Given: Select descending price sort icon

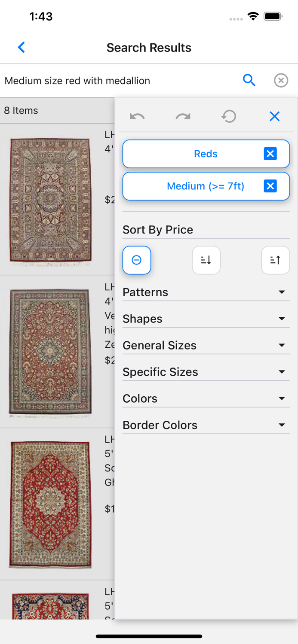Looking at the screenshot, I should 206,260.
